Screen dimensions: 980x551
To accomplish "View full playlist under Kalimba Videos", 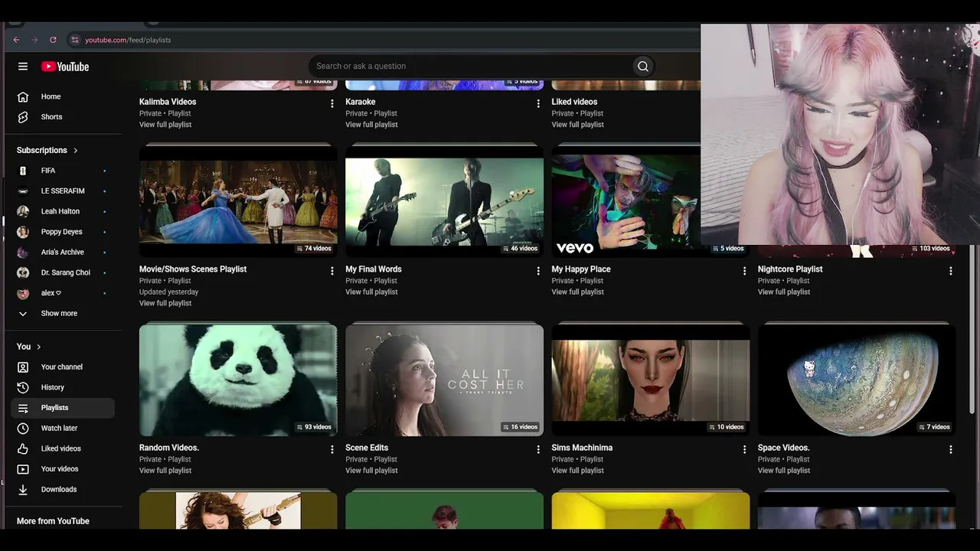I will (165, 125).
